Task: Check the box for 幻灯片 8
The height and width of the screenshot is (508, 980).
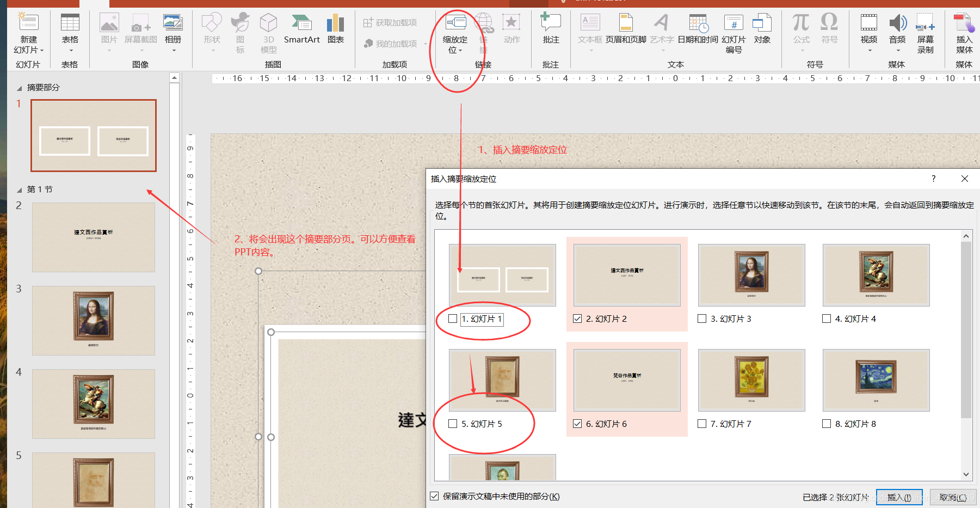Action: (827, 424)
